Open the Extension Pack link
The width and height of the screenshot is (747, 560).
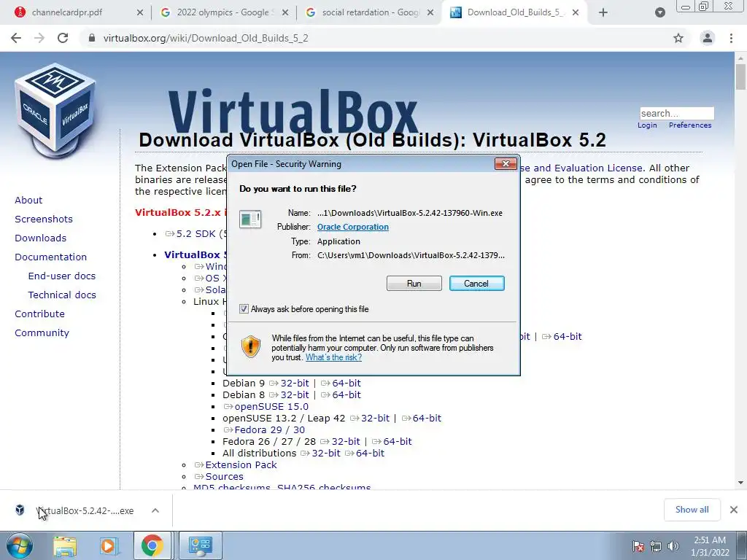pos(236,464)
